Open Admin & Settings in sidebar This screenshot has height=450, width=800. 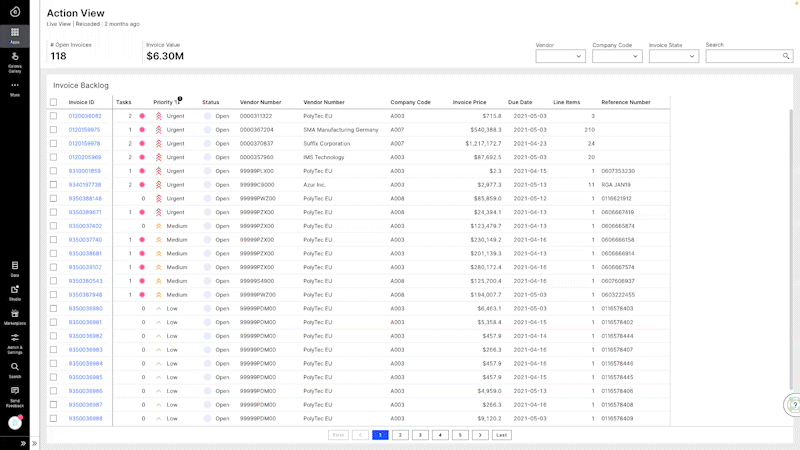pyautogui.click(x=15, y=343)
